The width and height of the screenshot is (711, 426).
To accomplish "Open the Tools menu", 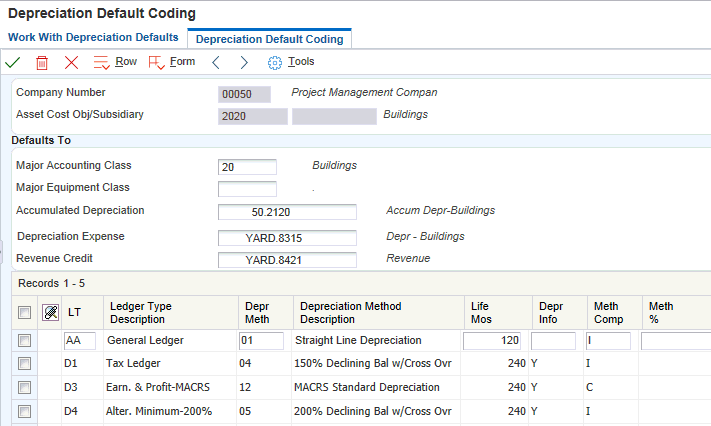I will (291, 62).
